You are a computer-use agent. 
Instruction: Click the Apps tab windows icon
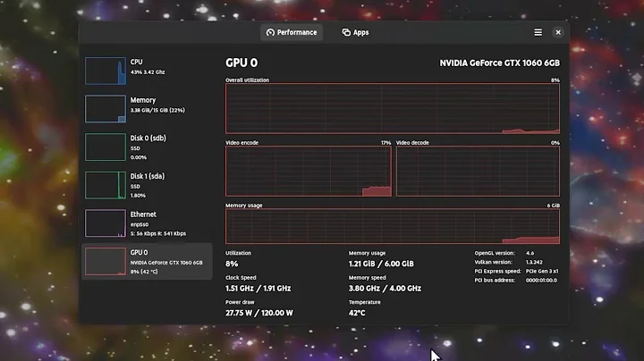346,32
